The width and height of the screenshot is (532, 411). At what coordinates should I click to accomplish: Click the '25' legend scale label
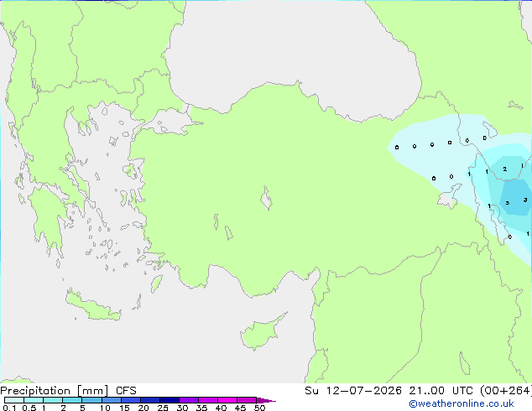tap(163, 408)
